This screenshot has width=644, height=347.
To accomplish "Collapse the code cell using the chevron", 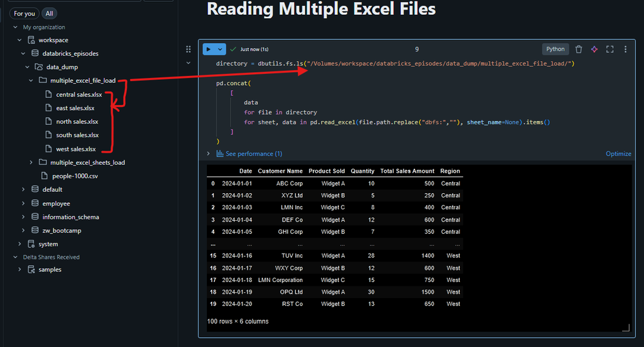I will (x=188, y=63).
